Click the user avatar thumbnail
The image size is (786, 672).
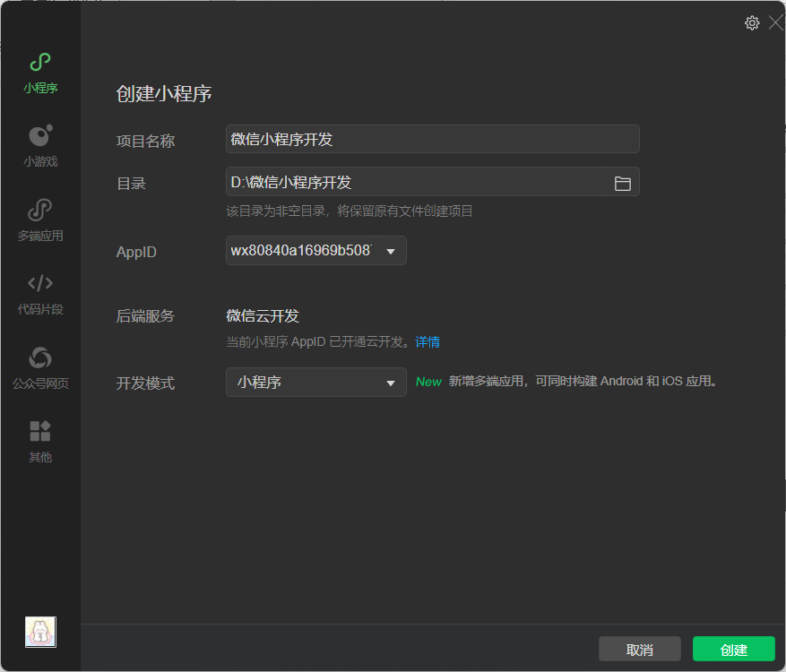point(40,632)
